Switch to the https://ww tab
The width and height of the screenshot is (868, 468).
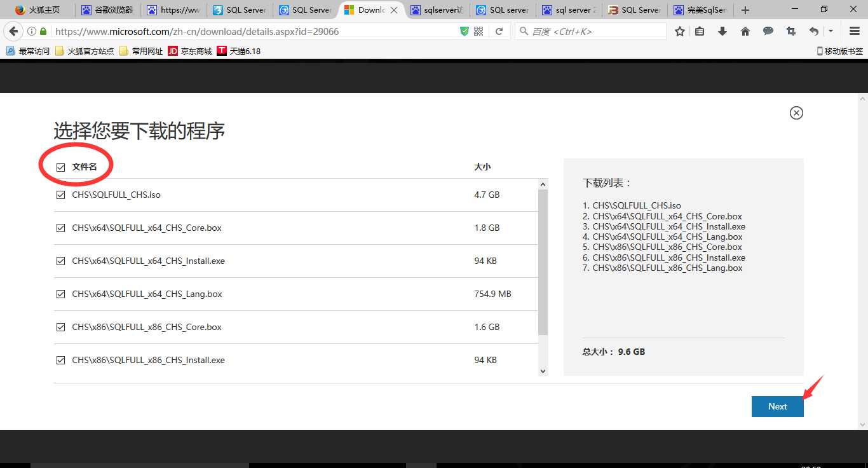pos(173,10)
